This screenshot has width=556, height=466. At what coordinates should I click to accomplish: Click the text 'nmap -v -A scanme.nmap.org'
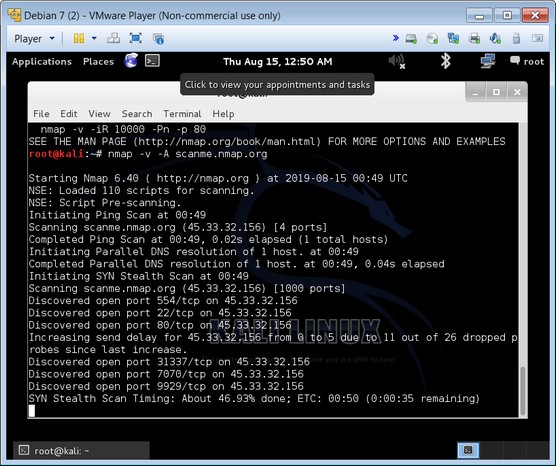(187, 154)
